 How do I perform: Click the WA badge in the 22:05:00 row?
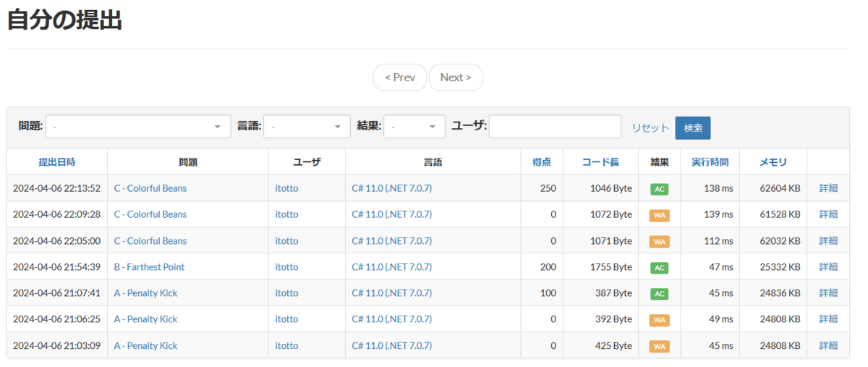tap(659, 241)
